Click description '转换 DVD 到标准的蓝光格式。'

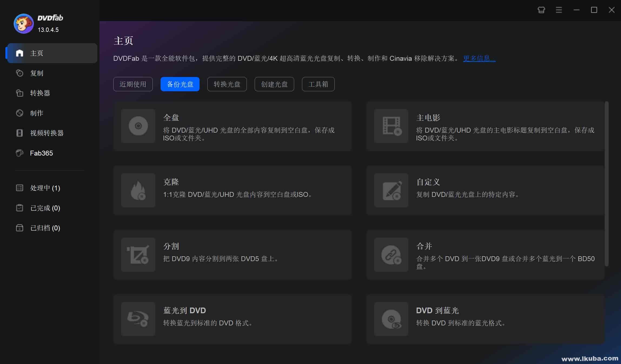pos(461,323)
